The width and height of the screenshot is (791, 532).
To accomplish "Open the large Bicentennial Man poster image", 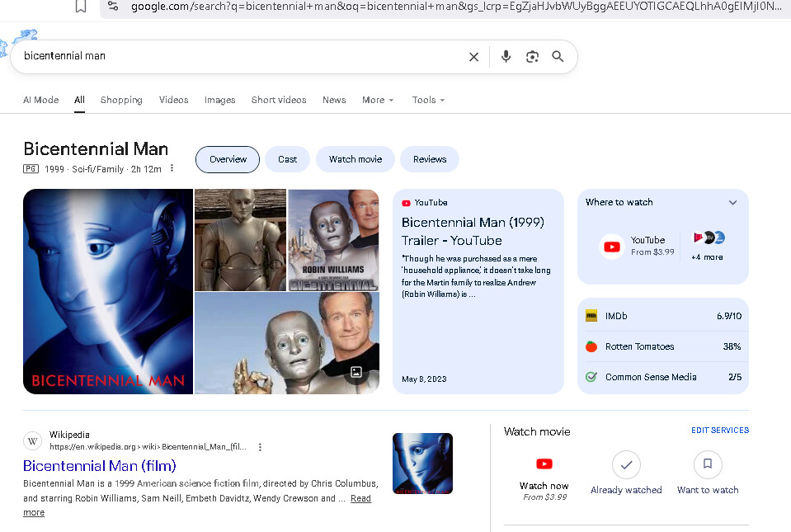I will click(x=108, y=291).
